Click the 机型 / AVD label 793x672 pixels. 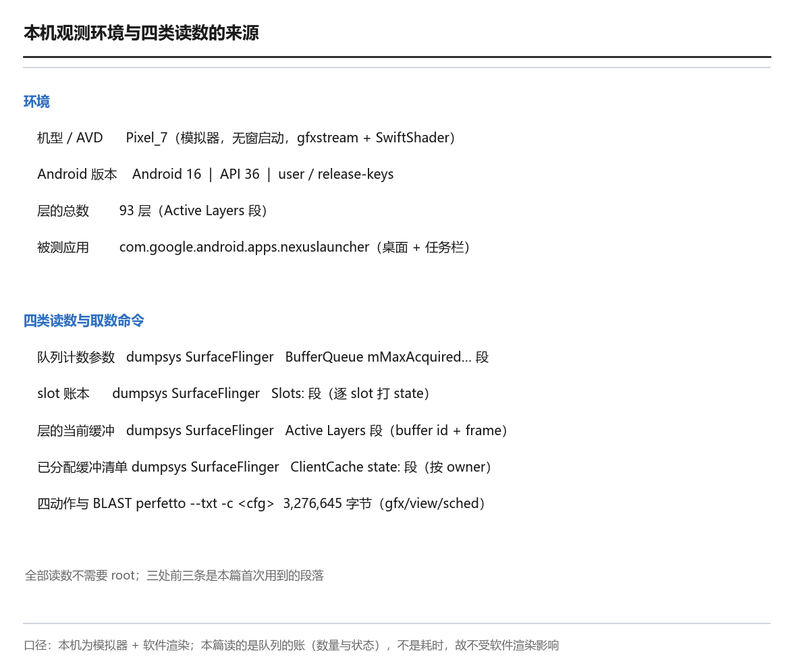pyautogui.click(x=70, y=138)
